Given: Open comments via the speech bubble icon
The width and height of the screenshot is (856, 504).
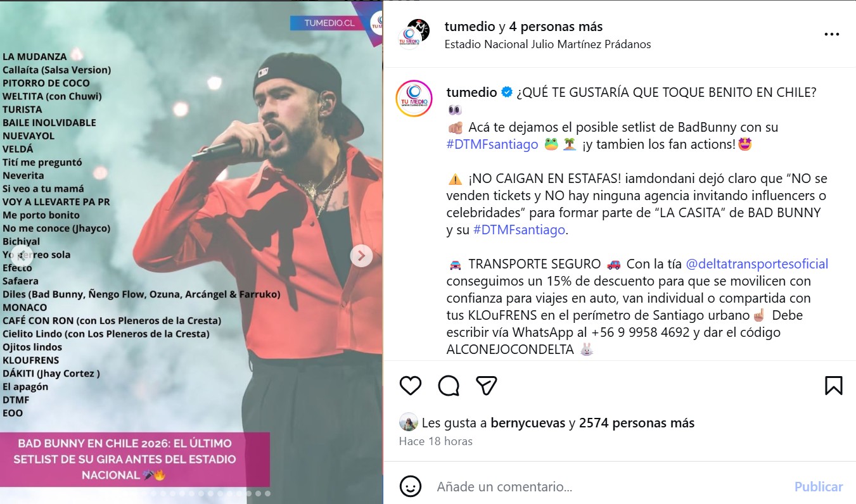Looking at the screenshot, I should (449, 385).
